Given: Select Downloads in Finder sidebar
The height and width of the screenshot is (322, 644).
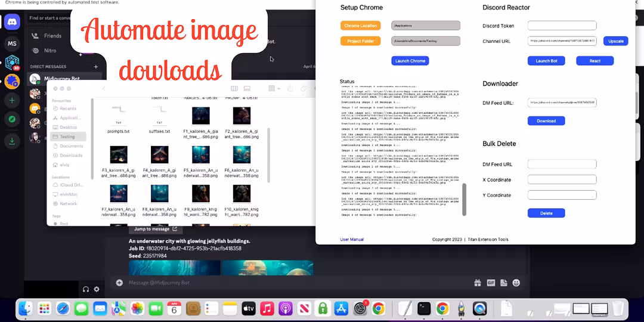Looking at the screenshot, I should pyautogui.click(x=68, y=155).
